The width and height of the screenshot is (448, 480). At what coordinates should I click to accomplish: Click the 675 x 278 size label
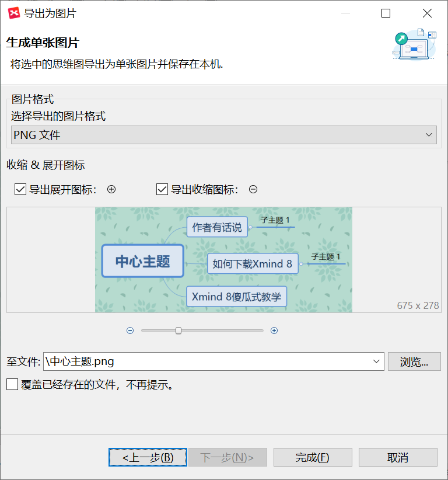pyautogui.click(x=418, y=305)
